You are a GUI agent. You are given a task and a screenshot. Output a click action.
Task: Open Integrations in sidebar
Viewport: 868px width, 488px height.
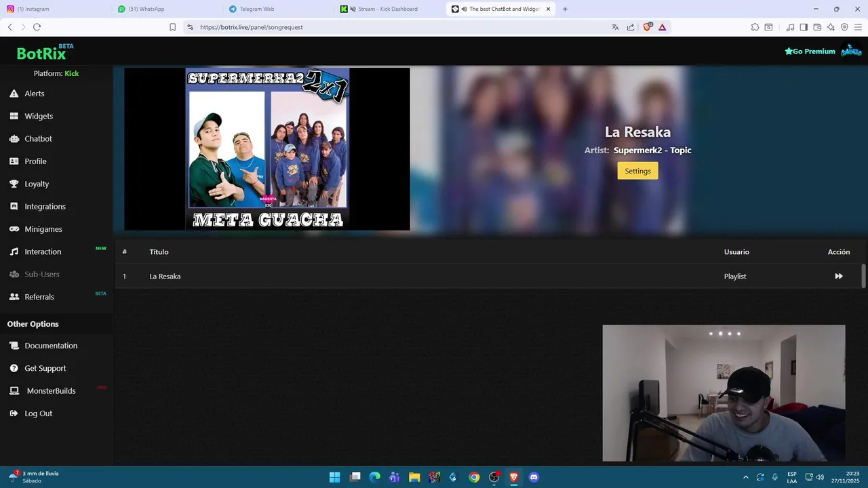[x=45, y=206]
